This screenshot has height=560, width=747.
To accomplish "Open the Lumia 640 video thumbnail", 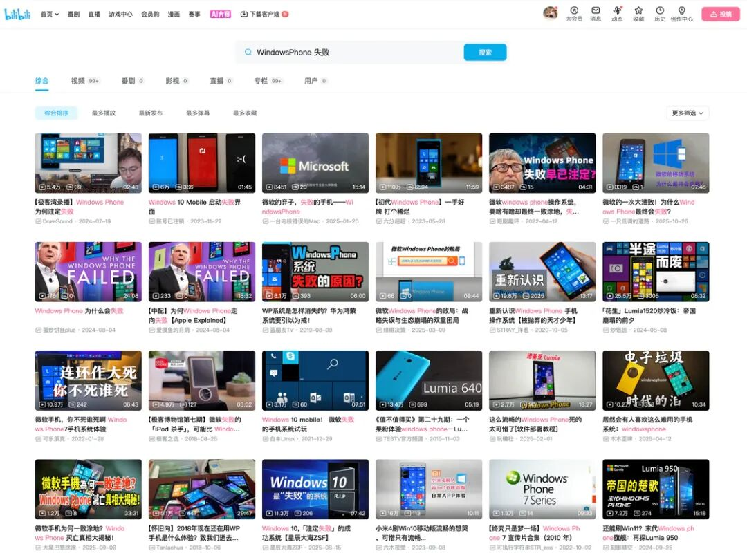I will [x=429, y=380].
